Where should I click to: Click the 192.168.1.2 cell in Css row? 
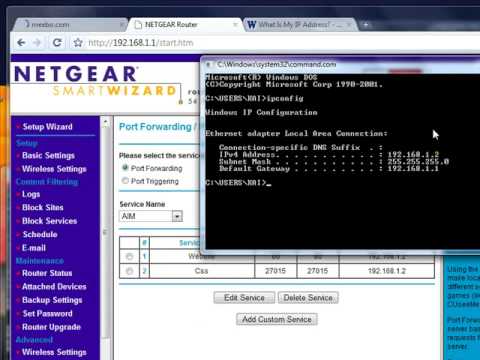click(387, 271)
